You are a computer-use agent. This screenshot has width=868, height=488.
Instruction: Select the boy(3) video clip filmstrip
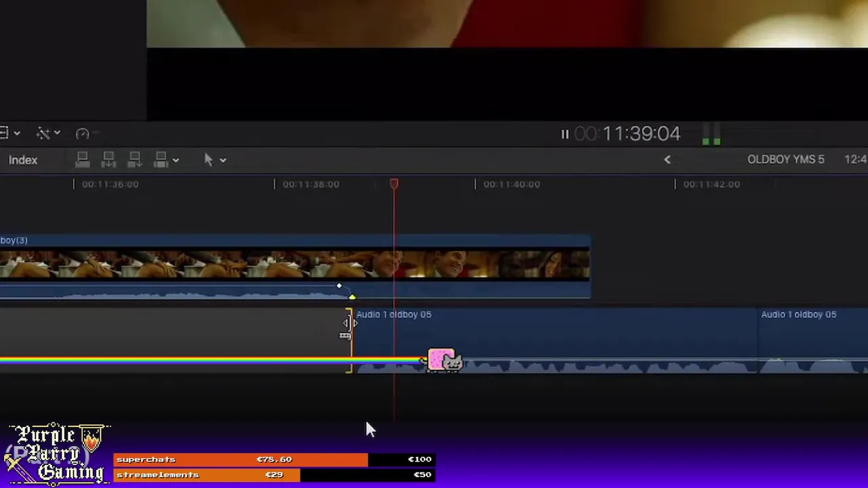click(295, 265)
